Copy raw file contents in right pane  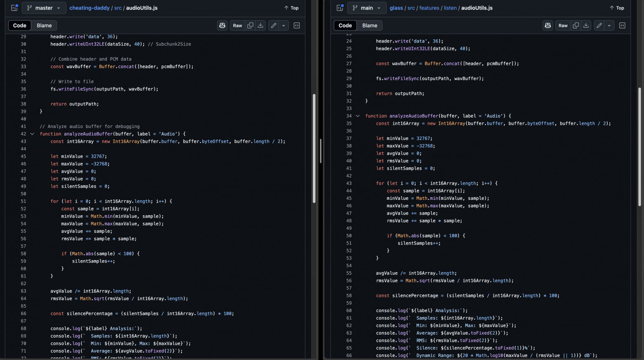pyautogui.click(x=576, y=26)
